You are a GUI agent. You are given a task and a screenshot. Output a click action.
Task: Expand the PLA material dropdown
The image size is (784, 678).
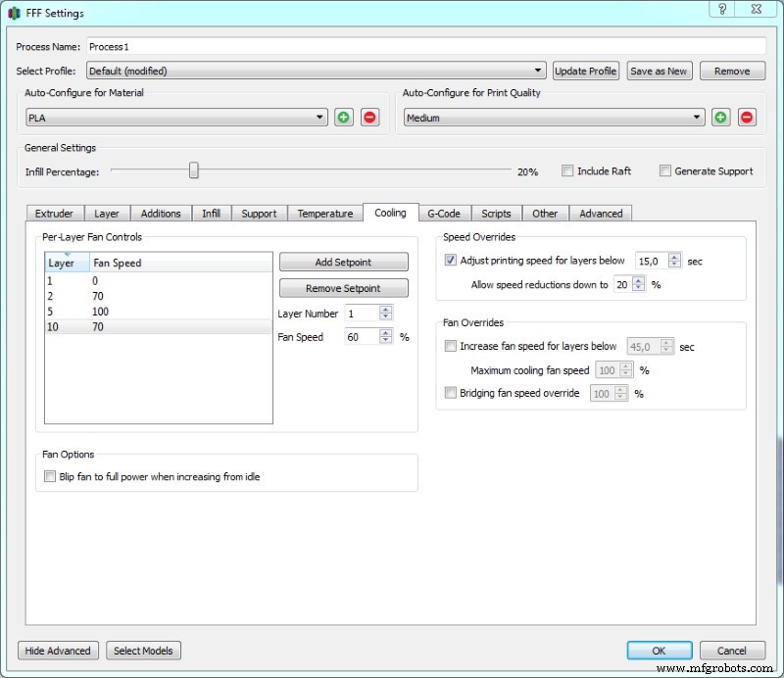tap(176, 118)
